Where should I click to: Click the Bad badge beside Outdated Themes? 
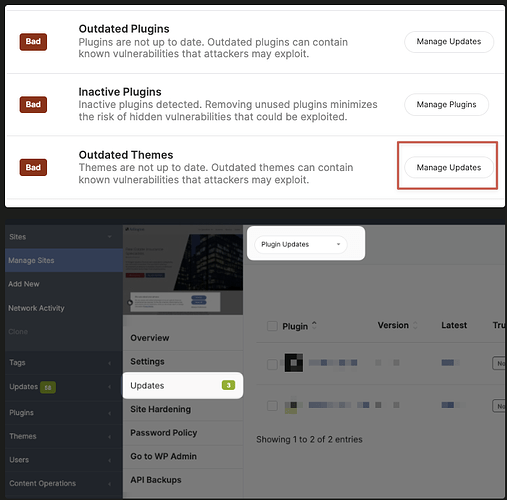33,167
